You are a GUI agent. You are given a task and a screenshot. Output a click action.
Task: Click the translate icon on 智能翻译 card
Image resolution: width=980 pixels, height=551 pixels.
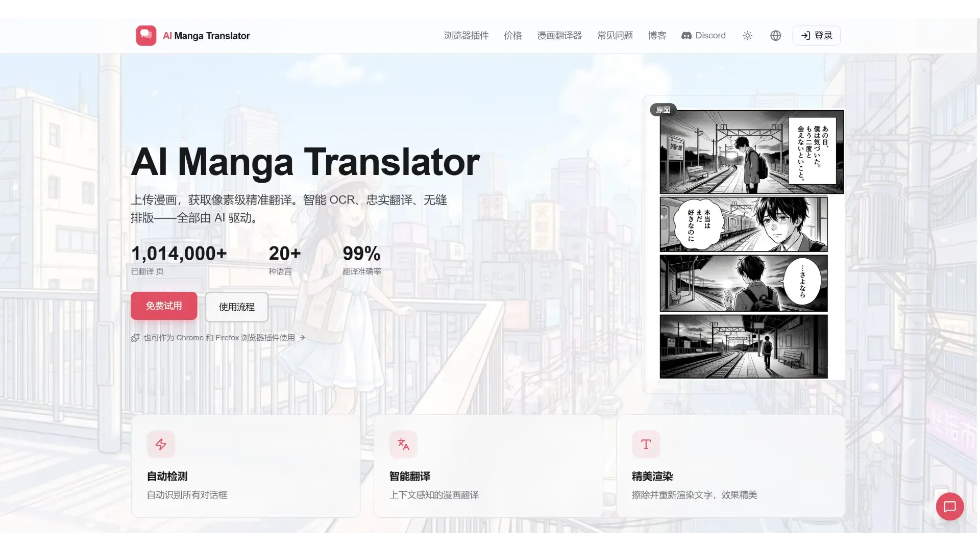point(403,444)
